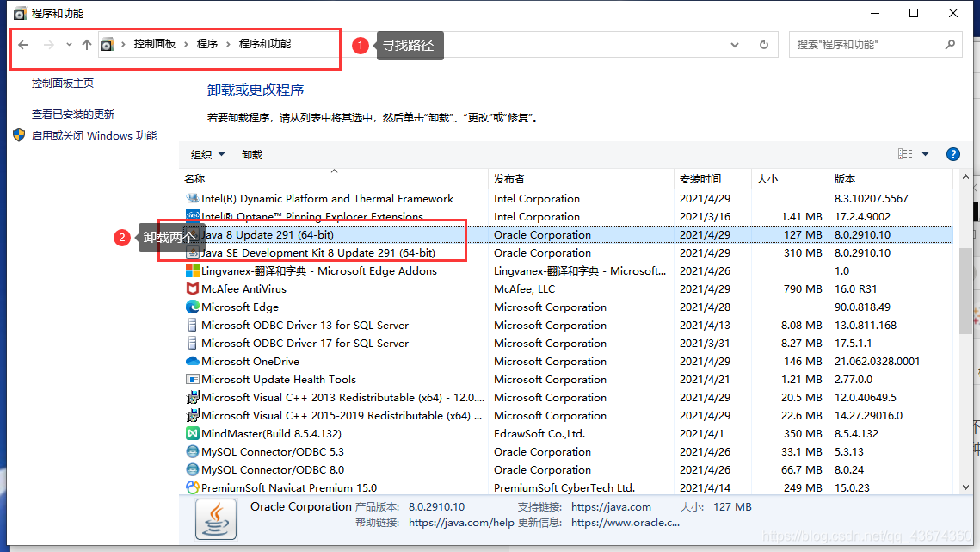Screen dimensions: 980x552
Task: Click the MySQL Connector/ODBC 5.3 icon
Action: pyautogui.click(x=193, y=451)
